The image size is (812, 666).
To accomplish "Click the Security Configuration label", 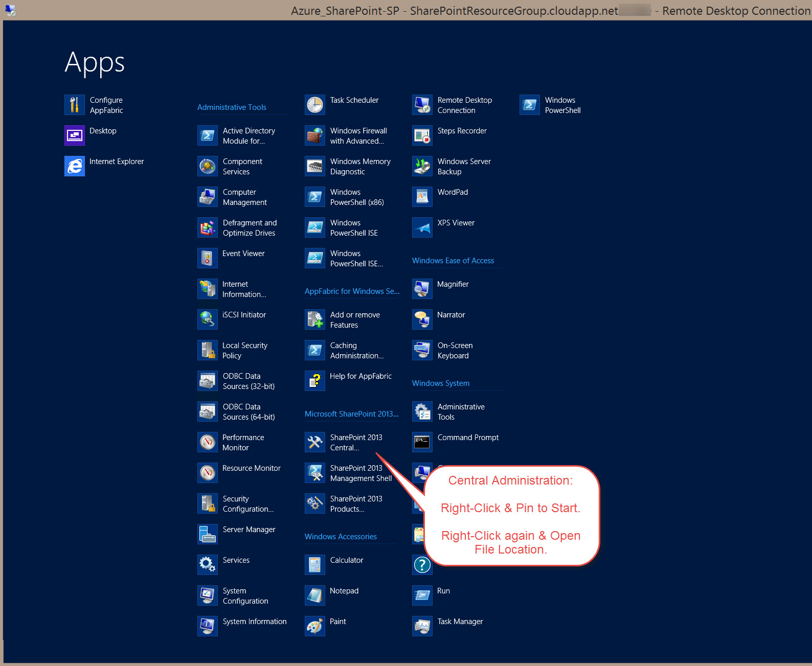I will tap(248, 504).
